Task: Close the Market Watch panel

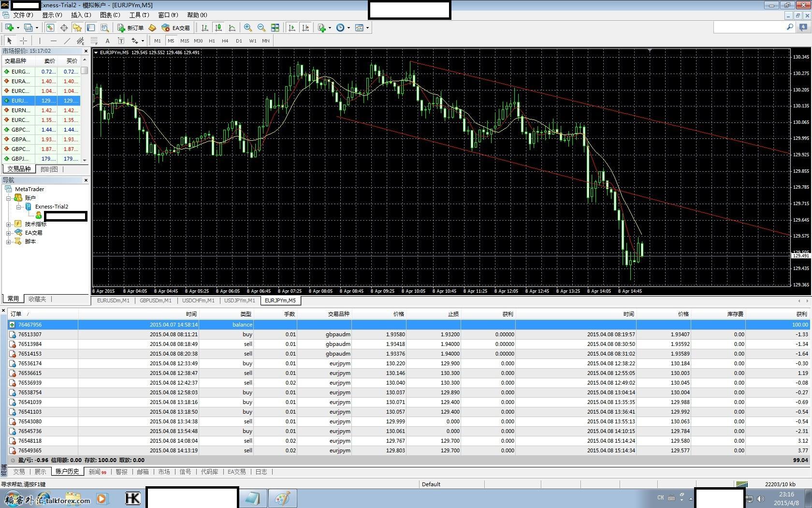Action: coord(86,51)
